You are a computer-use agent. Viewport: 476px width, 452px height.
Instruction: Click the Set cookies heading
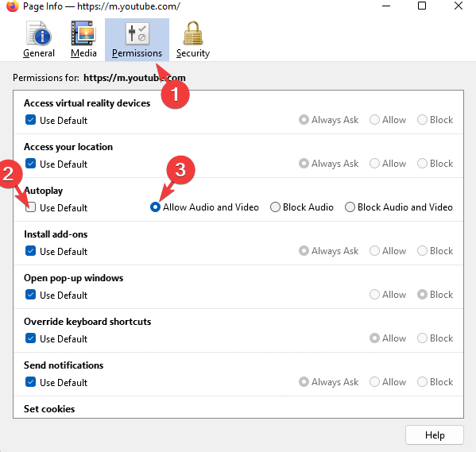(x=49, y=409)
